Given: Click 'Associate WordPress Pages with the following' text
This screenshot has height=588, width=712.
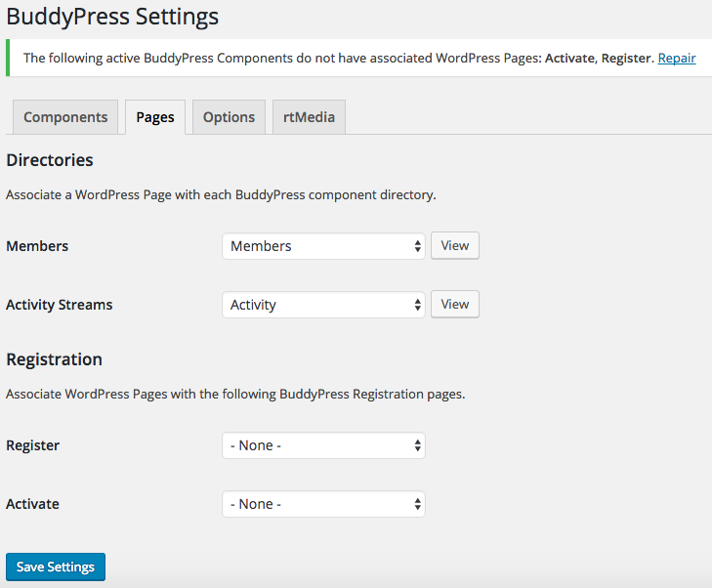Looking at the screenshot, I should pos(235,395).
